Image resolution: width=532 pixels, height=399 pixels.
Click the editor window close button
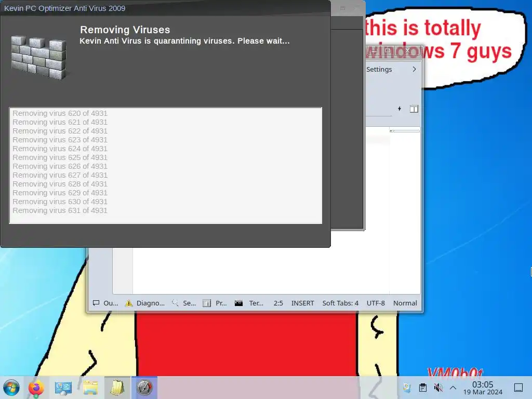click(408, 50)
